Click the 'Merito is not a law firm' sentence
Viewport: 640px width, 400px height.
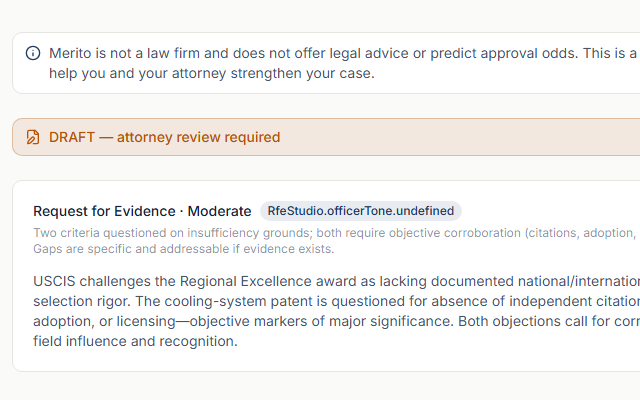pyautogui.click(x=344, y=53)
